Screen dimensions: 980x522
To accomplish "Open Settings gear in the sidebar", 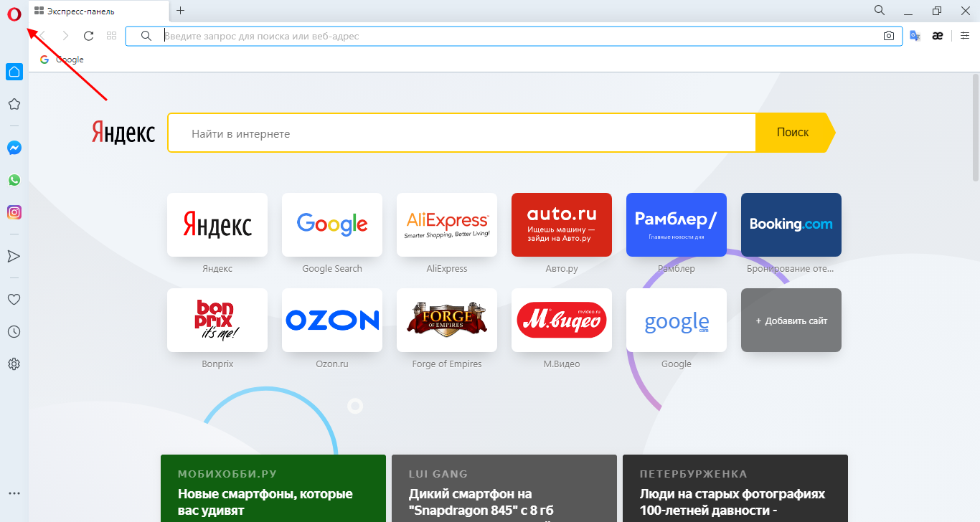I will [x=14, y=364].
